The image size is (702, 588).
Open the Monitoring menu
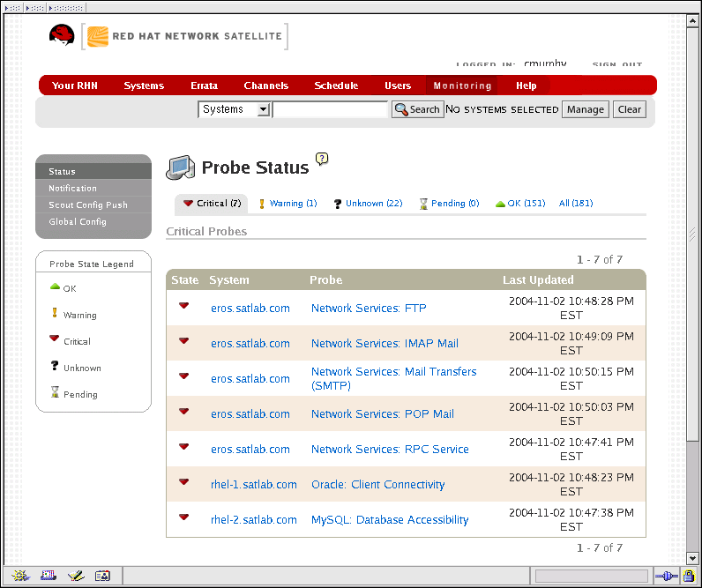pyautogui.click(x=462, y=86)
